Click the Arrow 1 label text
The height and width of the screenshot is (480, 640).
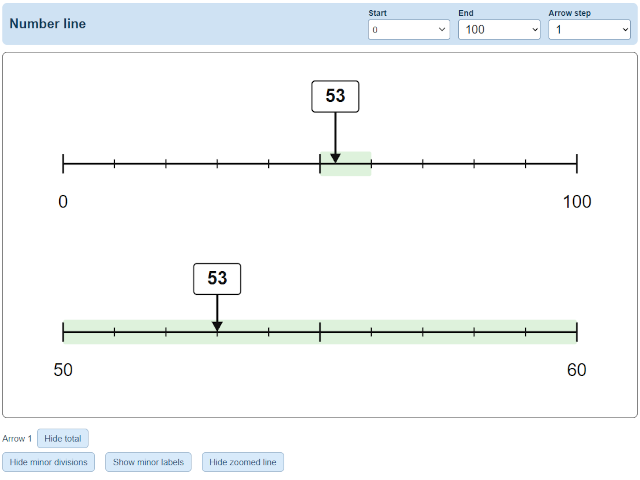17,438
